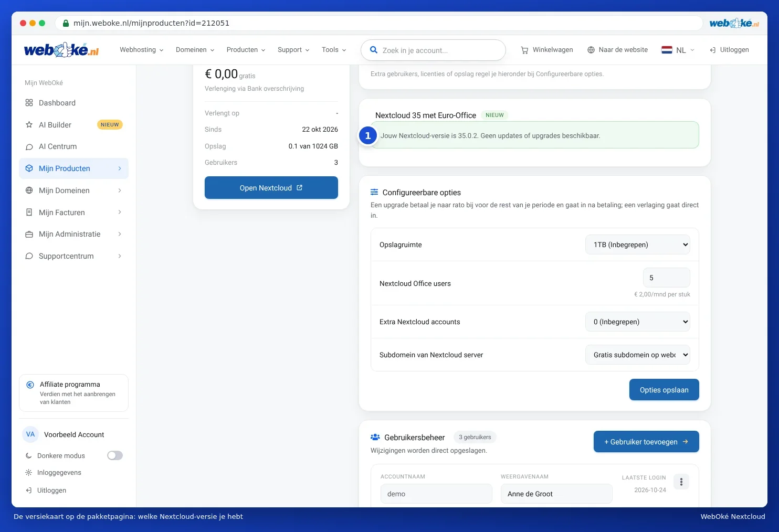Open the Extra Nextcloud accounts dropdown
Viewport: 779px width, 532px height.
(x=638, y=322)
